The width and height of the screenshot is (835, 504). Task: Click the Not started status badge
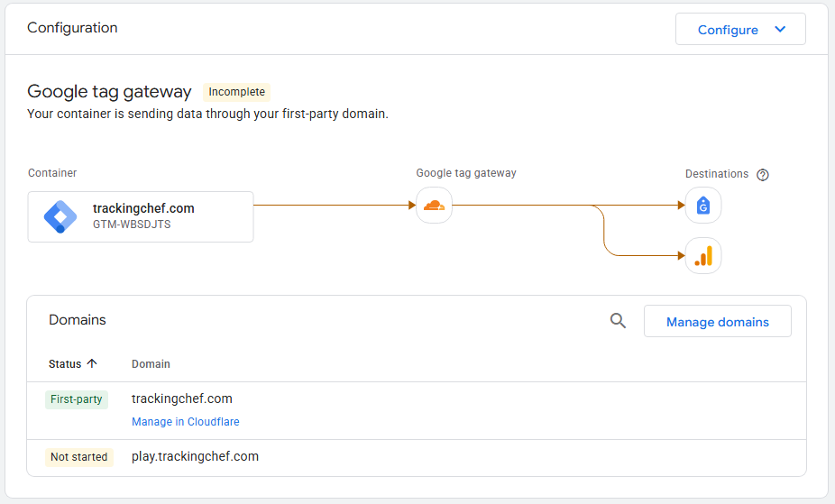tap(78, 457)
